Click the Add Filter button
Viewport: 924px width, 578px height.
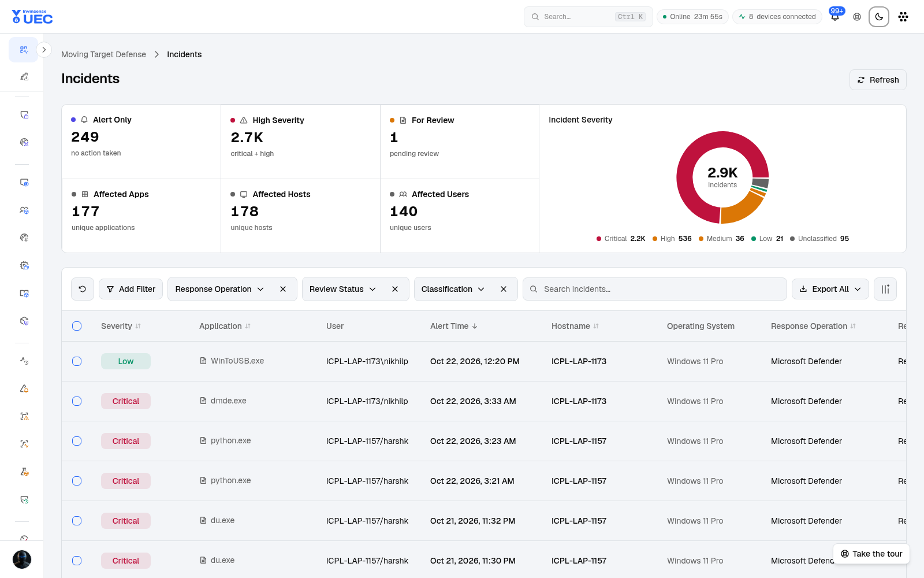[131, 289]
